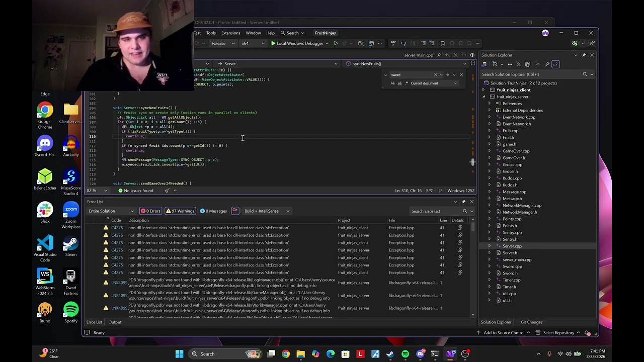Screen dimensions: 644x362
Task: Toggle Solution Explorer preview selected items button
Action: [555, 64]
